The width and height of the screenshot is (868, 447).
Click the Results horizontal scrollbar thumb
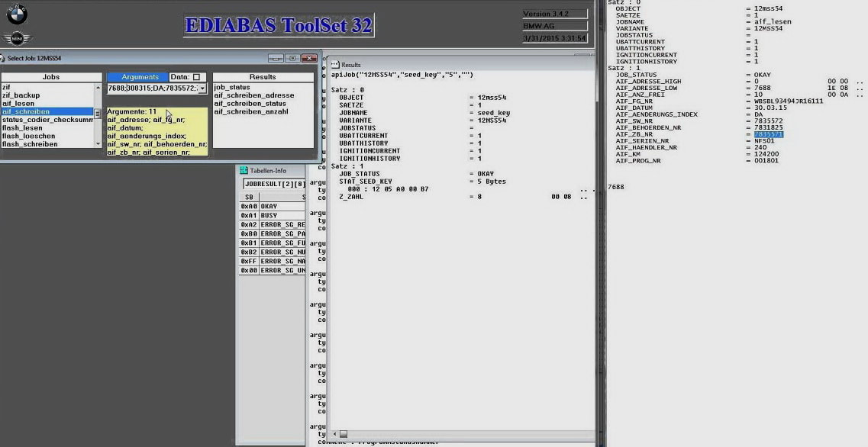pyautogui.click(x=344, y=434)
